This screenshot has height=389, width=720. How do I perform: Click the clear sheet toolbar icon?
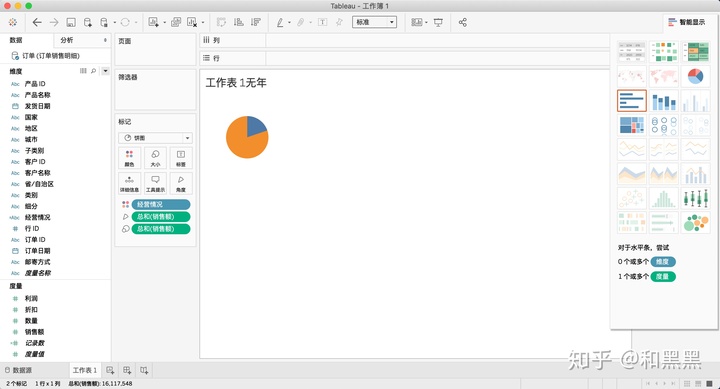[x=192, y=22]
